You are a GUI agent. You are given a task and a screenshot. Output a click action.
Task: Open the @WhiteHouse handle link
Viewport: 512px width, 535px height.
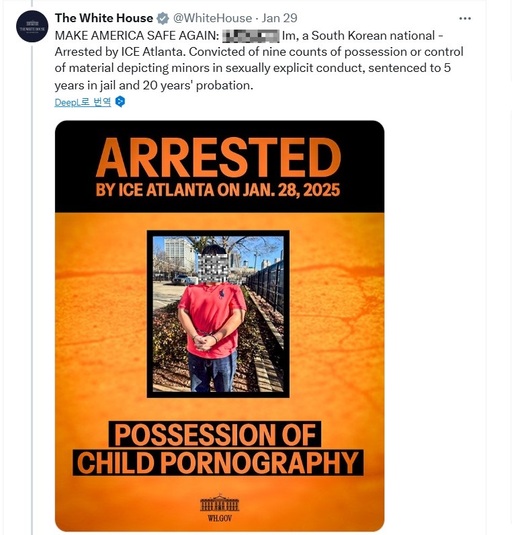tap(213, 18)
